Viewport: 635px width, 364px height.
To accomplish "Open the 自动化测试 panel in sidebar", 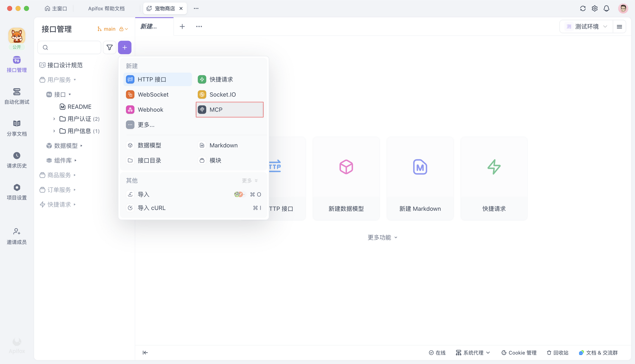I will [16, 96].
